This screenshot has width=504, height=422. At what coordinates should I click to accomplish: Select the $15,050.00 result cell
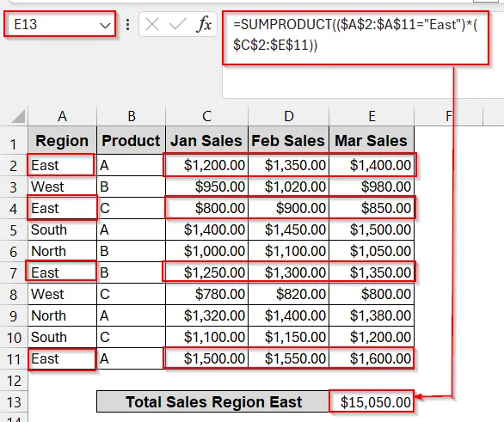point(372,401)
